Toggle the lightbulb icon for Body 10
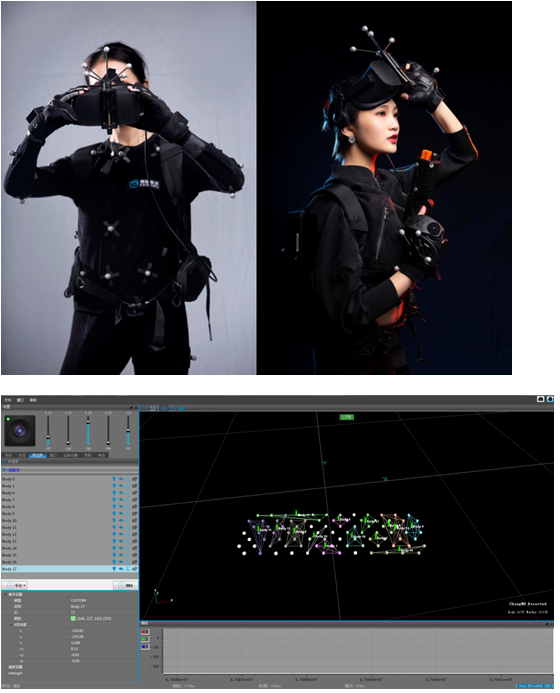The height and width of the screenshot is (693, 560). [114, 521]
